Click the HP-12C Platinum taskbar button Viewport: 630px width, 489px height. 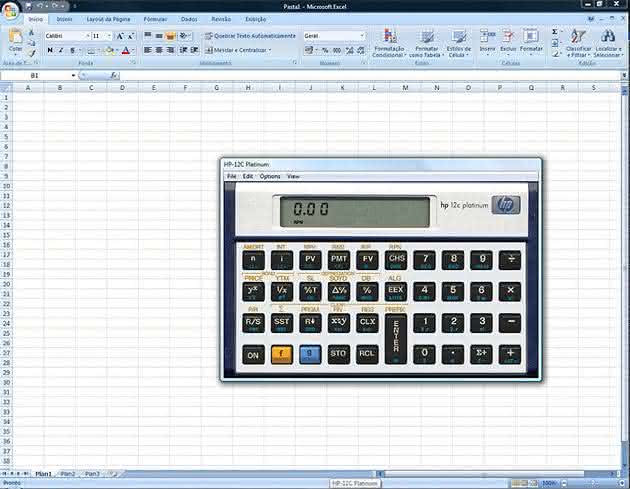click(x=355, y=483)
